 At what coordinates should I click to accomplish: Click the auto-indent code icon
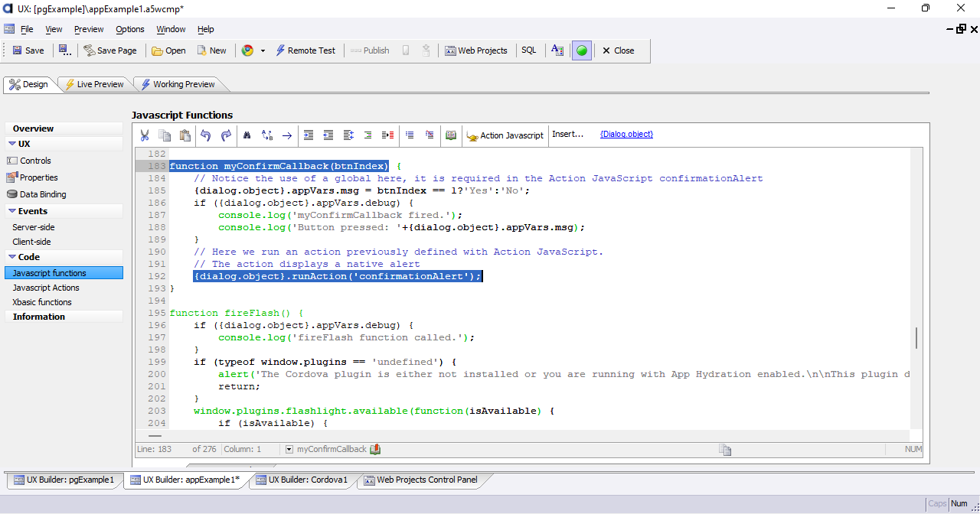[x=348, y=135]
